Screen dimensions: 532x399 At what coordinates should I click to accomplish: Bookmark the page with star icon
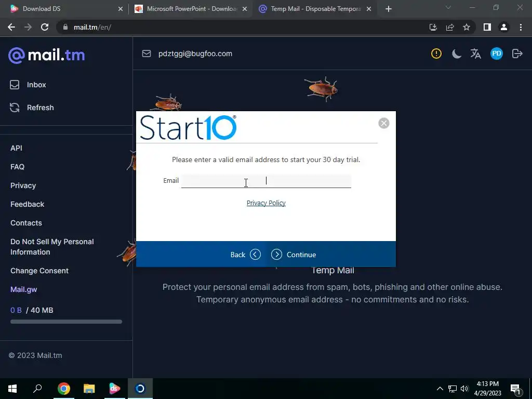pos(467,27)
